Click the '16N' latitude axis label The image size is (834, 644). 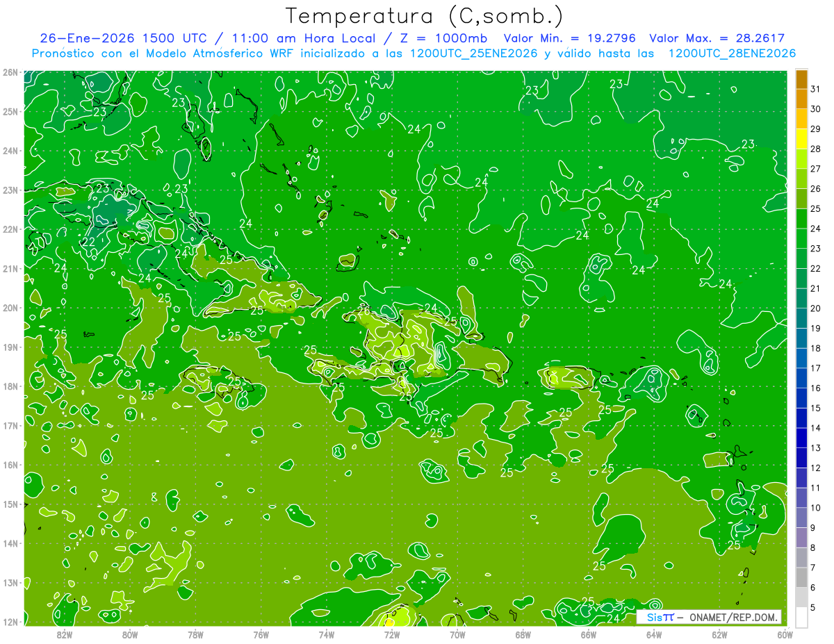(10, 465)
